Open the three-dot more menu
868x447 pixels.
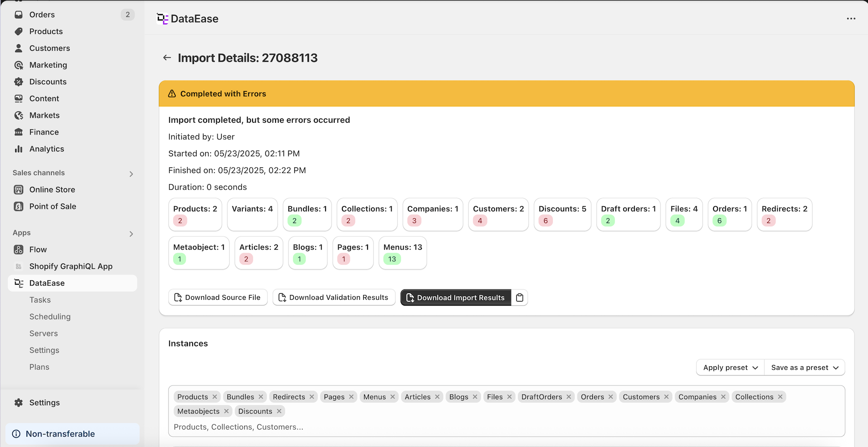point(851,19)
